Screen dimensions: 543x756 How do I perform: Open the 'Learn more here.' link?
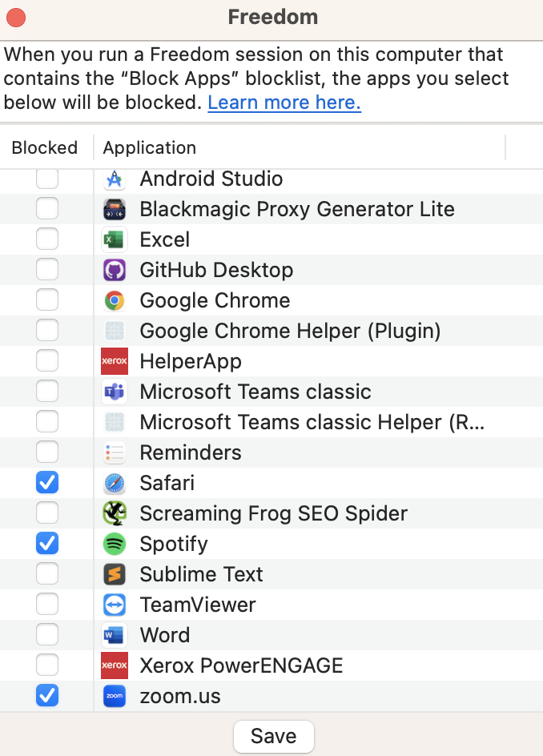[x=284, y=103]
